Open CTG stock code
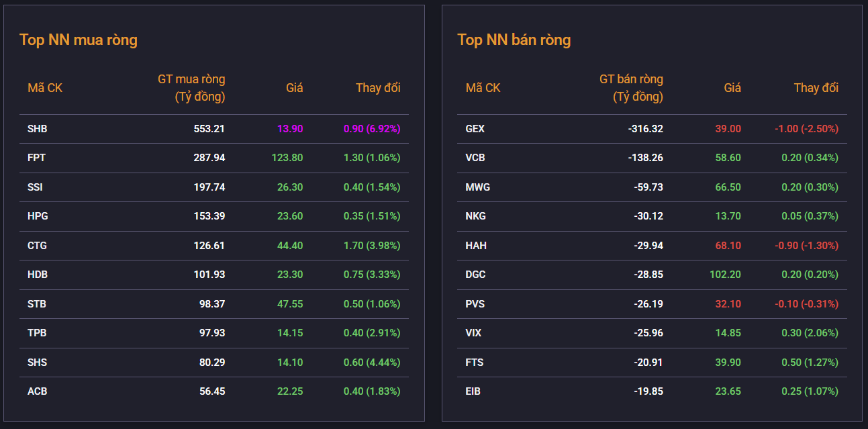Viewport: 868px width, 429px height. [38, 246]
